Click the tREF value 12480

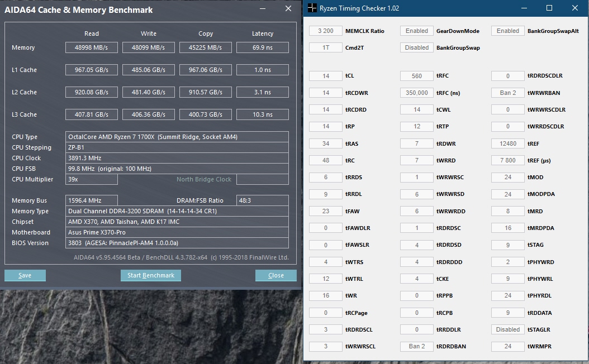tap(508, 143)
